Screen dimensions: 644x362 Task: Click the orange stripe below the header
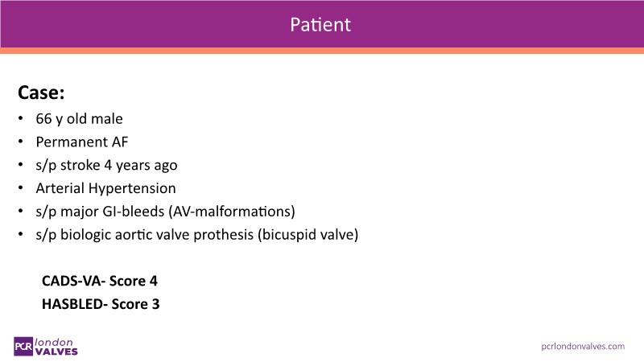coord(322,51)
